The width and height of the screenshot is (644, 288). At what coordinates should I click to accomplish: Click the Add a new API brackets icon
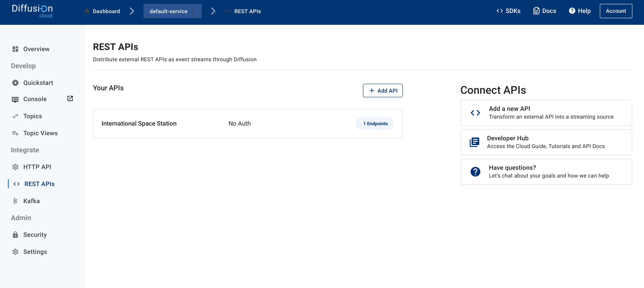coord(475,113)
